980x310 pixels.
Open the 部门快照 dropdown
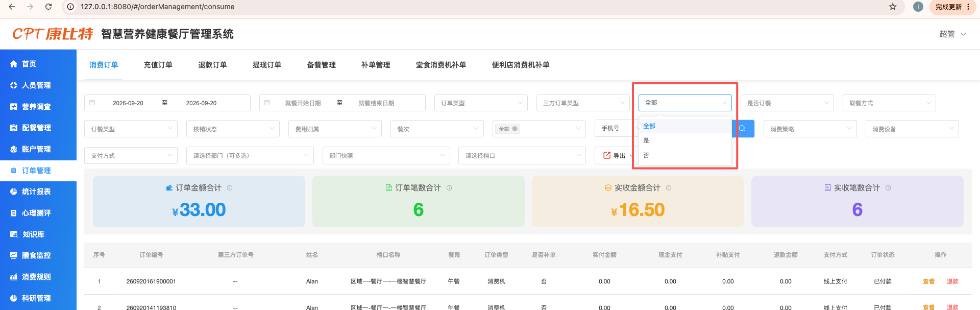coord(386,155)
